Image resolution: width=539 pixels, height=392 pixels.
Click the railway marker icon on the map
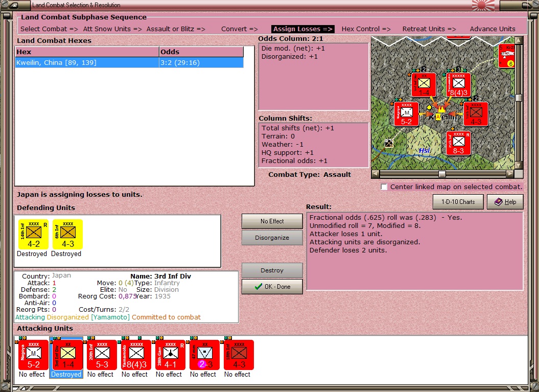[x=389, y=143]
